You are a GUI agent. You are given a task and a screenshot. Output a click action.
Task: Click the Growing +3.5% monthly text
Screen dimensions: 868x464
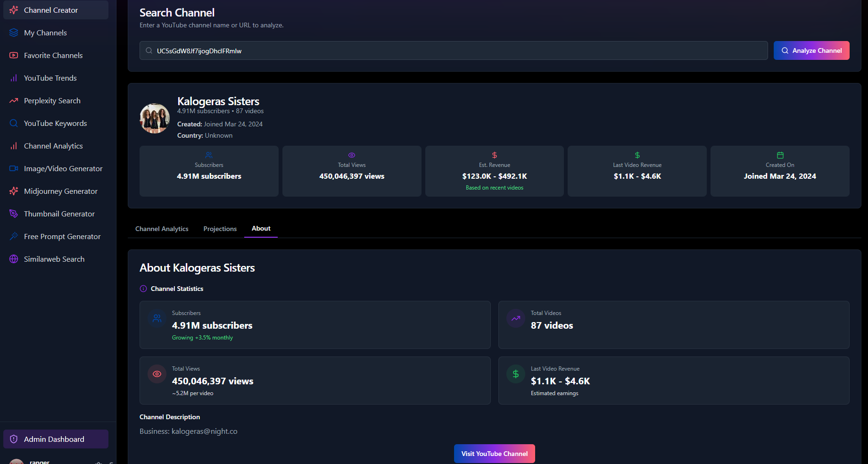(x=202, y=338)
